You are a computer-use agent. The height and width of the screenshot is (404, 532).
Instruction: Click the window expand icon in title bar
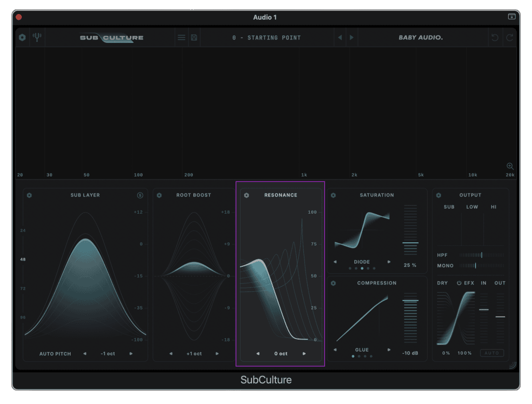click(512, 16)
